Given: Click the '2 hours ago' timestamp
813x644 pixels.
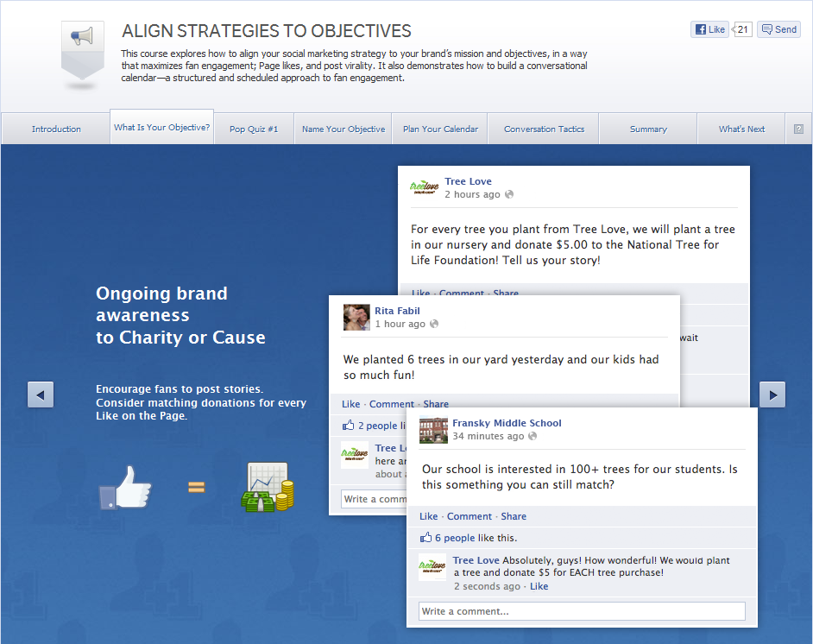Looking at the screenshot, I should pyautogui.click(x=472, y=194).
